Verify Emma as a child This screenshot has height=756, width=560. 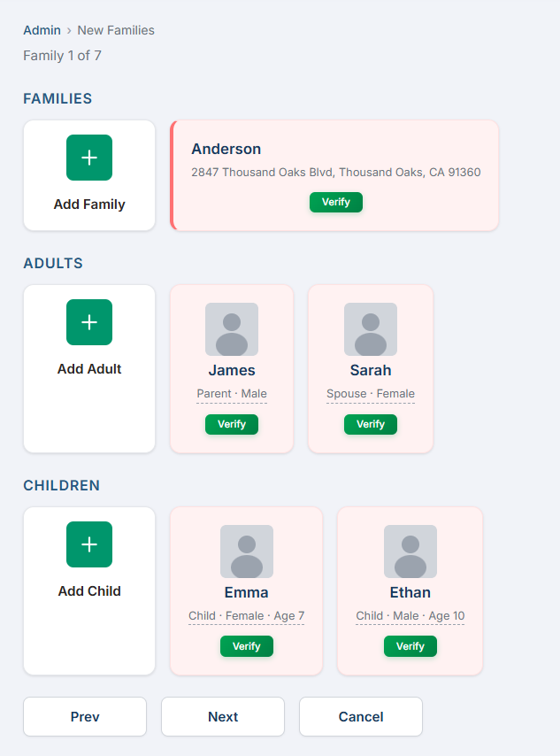tap(246, 646)
